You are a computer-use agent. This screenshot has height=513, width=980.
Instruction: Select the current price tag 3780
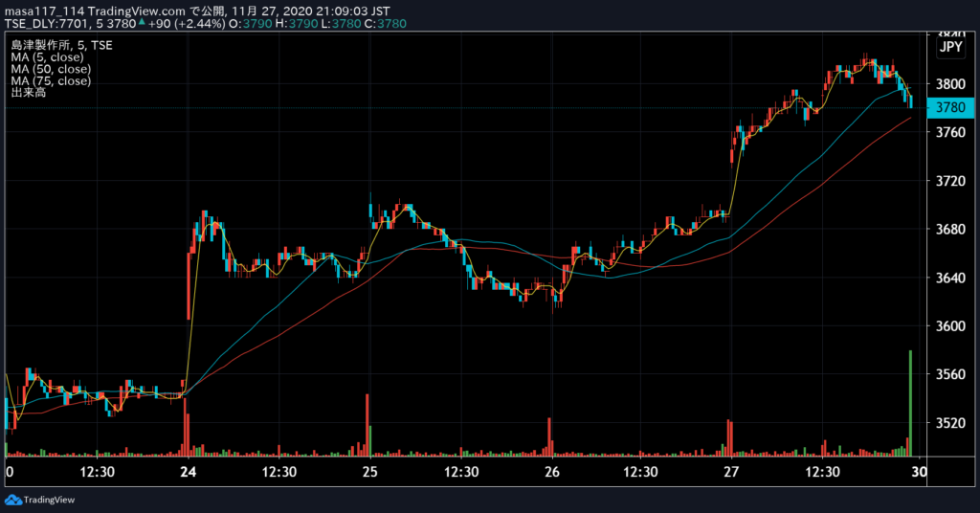coord(950,107)
